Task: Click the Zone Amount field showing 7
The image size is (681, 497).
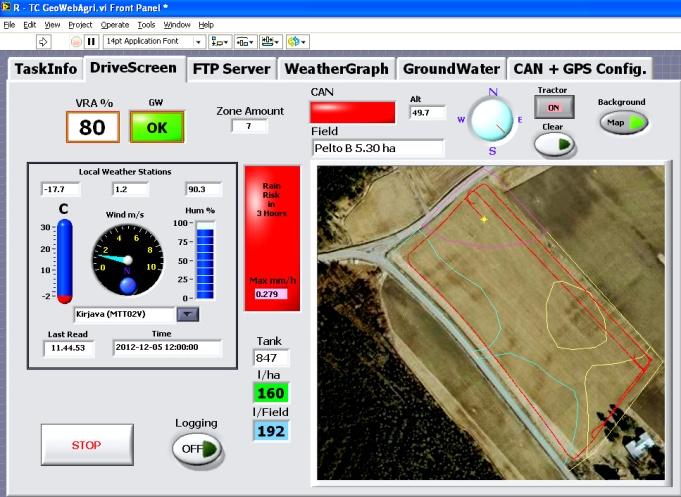Action: 249,126
